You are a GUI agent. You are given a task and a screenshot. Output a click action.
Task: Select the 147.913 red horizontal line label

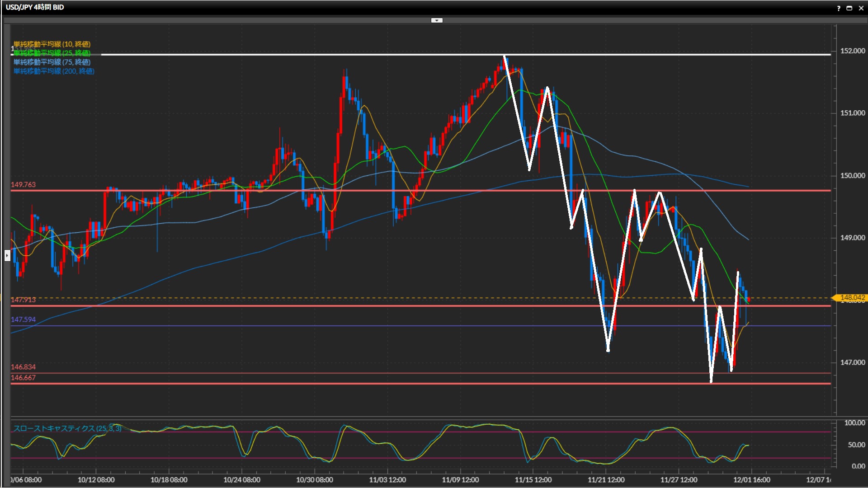point(23,300)
